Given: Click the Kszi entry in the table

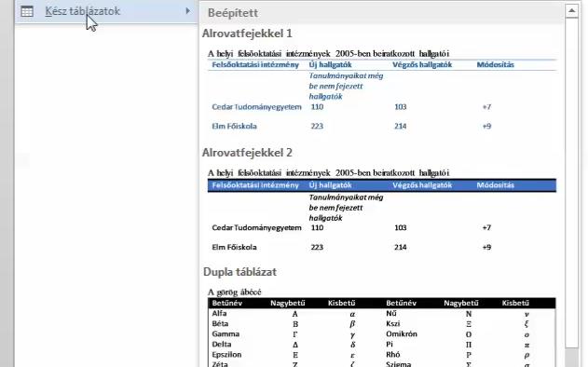Looking at the screenshot, I should pyautogui.click(x=392, y=323).
